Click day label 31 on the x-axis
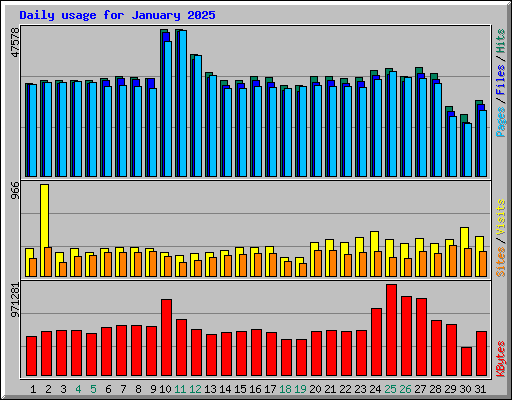 (480, 389)
